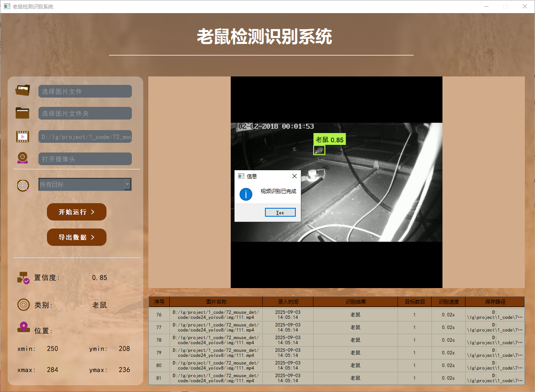Click the 老鼠 0.85 detection label on video
535x392 pixels.
330,139
